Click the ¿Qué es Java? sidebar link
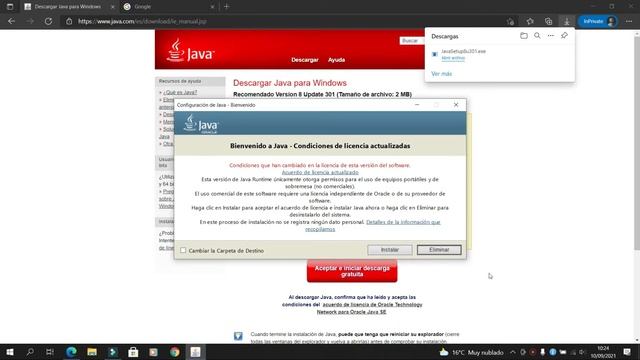Viewport: 640px width, 360px height. (x=180, y=93)
